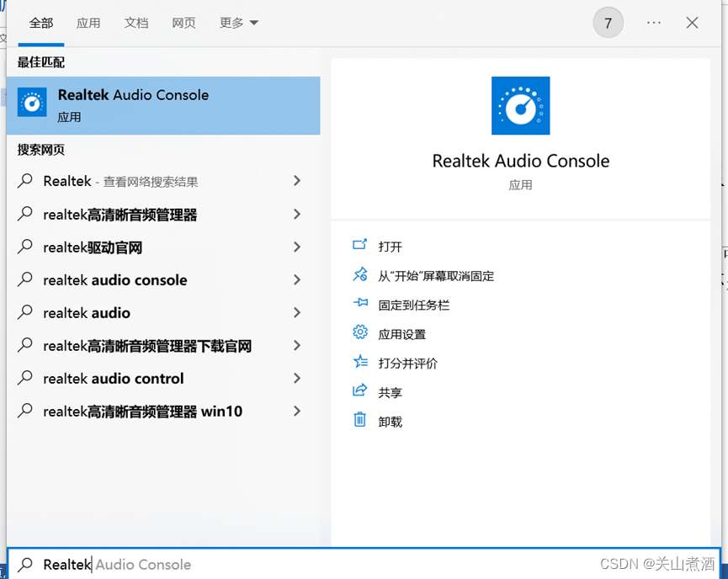Click the unpin from Start icon
This screenshot has height=579, width=728.
(360, 274)
